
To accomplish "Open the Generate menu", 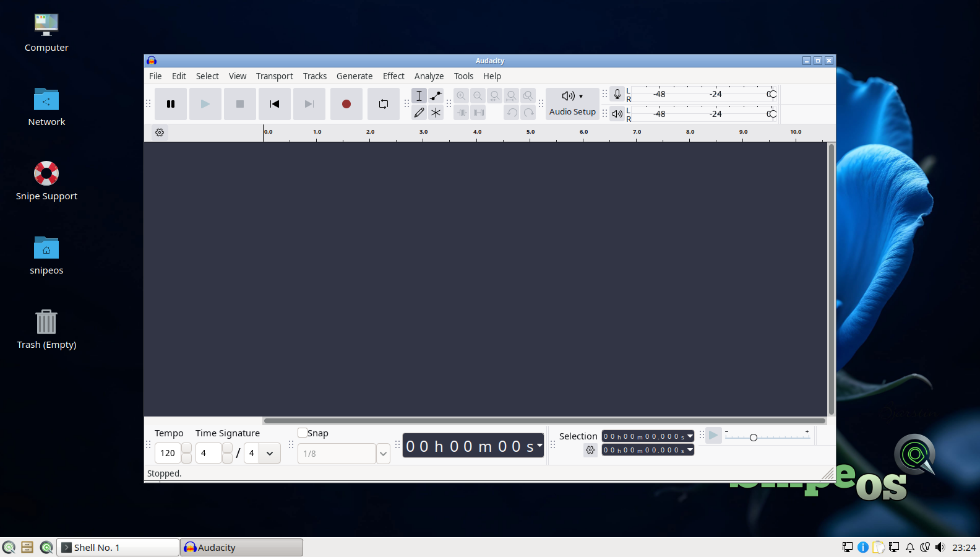I will coord(355,76).
